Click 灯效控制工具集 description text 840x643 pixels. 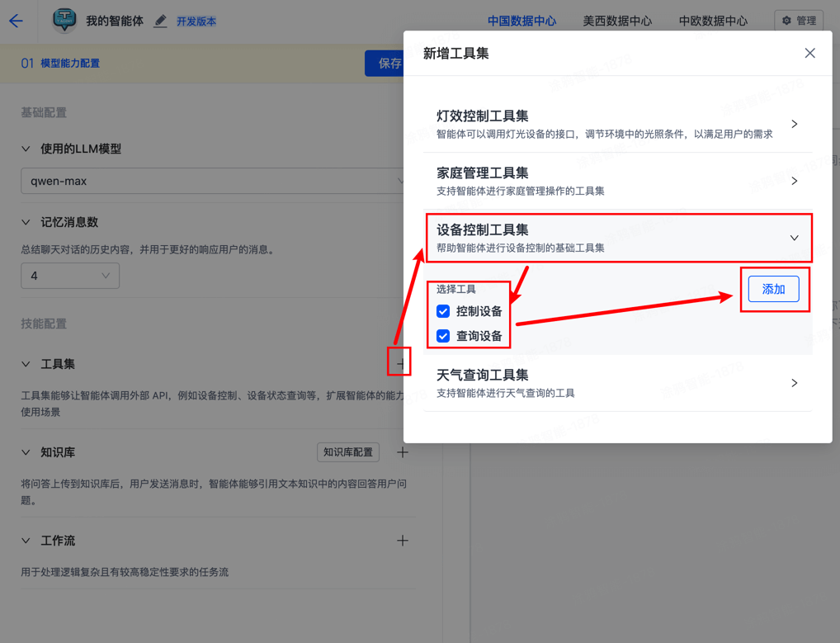click(604, 135)
